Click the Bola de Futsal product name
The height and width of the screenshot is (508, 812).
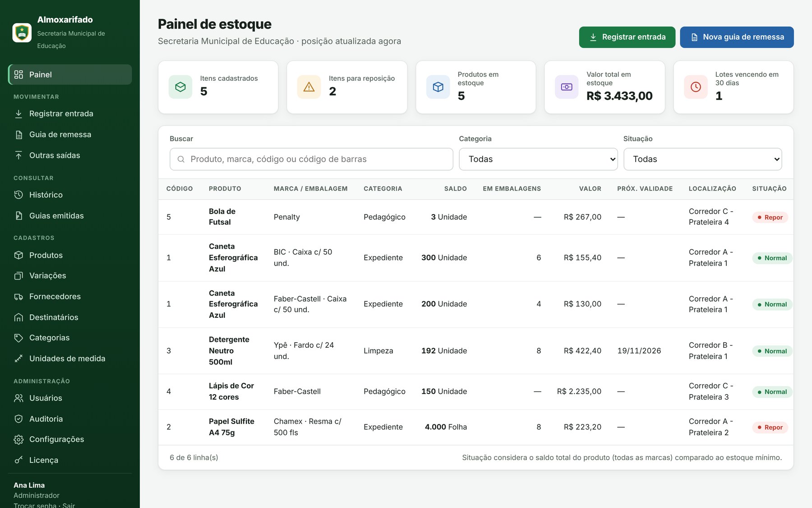point(222,217)
